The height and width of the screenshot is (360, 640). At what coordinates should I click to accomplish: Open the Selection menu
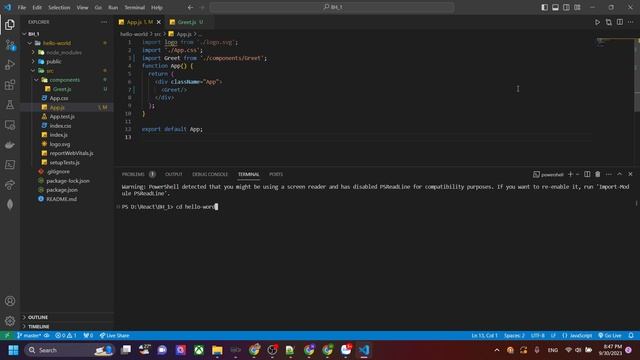click(59, 7)
